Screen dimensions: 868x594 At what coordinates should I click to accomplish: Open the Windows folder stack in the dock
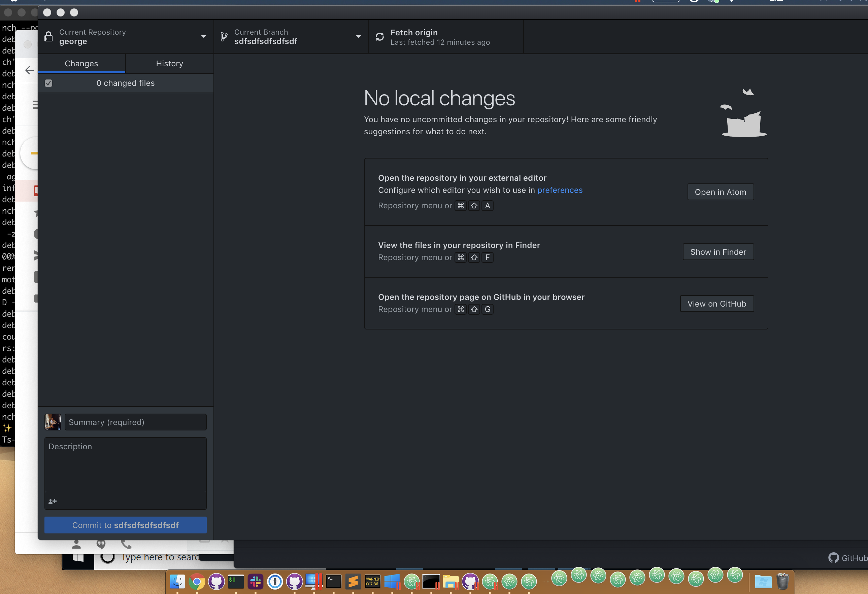763,581
